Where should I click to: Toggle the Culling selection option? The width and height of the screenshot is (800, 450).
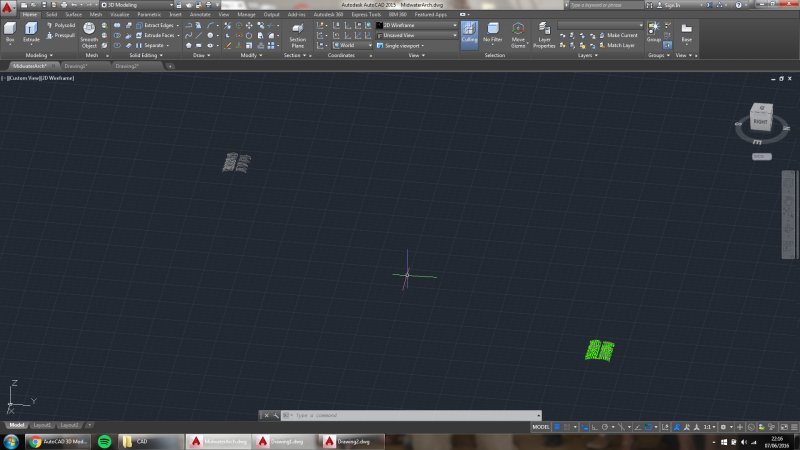(469, 33)
